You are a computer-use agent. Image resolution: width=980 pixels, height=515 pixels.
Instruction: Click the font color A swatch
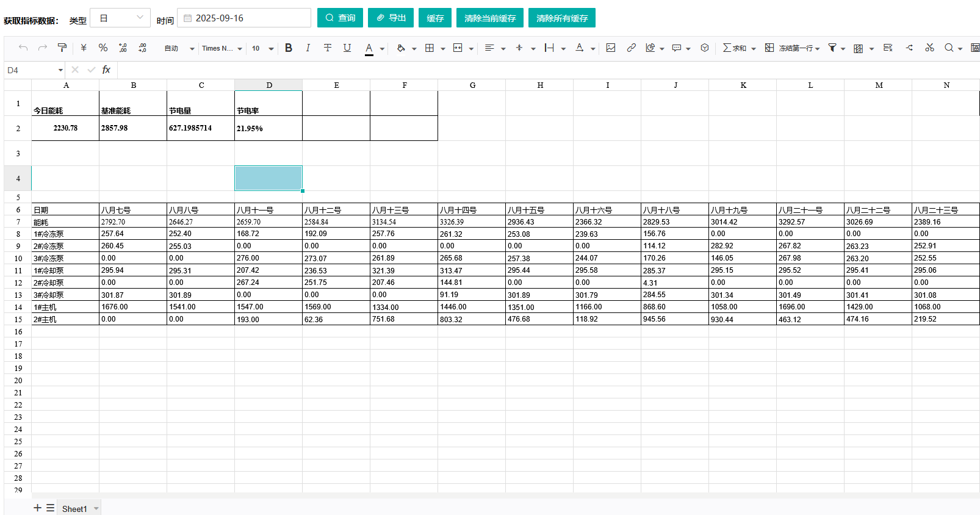[369, 48]
